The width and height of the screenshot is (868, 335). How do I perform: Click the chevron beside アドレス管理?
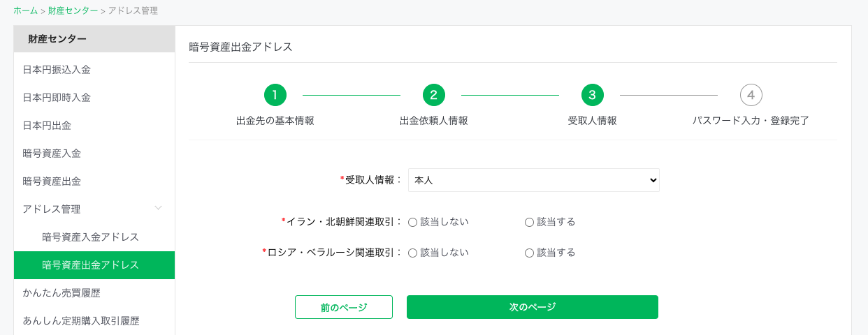click(x=159, y=208)
